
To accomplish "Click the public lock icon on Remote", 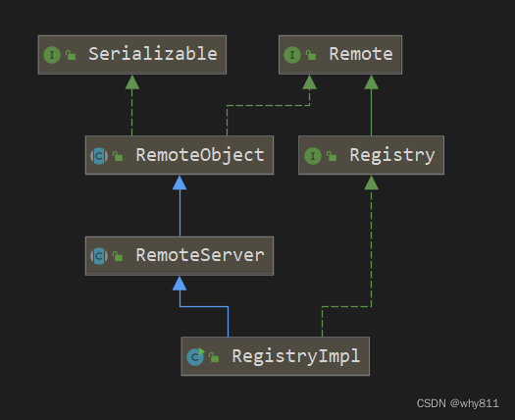I will coord(311,55).
